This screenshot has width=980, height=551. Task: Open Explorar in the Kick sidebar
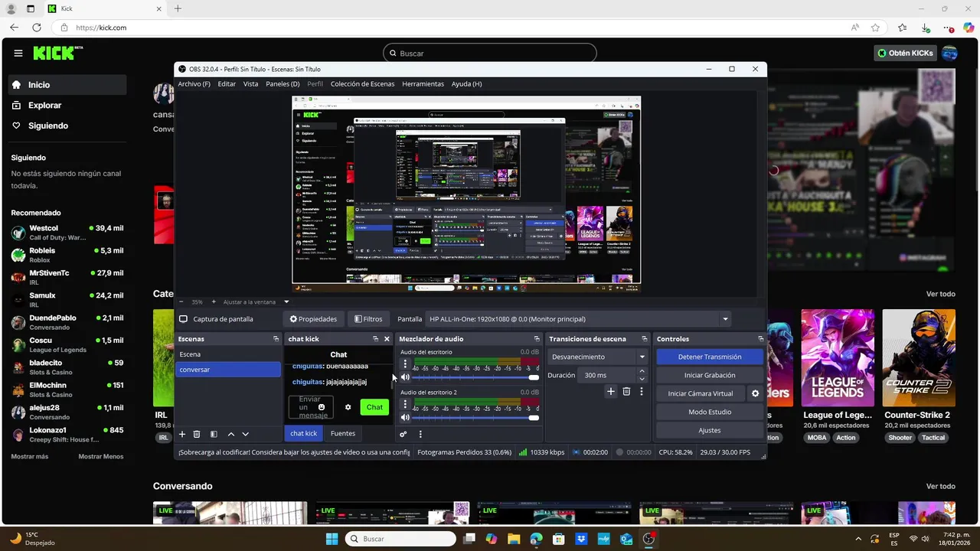coord(44,106)
